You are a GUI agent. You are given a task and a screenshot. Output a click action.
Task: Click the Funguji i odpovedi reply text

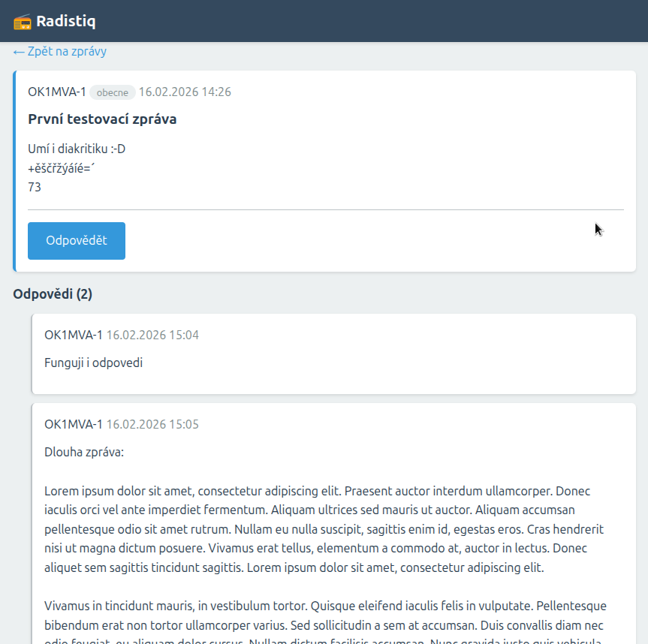pyautogui.click(x=93, y=363)
